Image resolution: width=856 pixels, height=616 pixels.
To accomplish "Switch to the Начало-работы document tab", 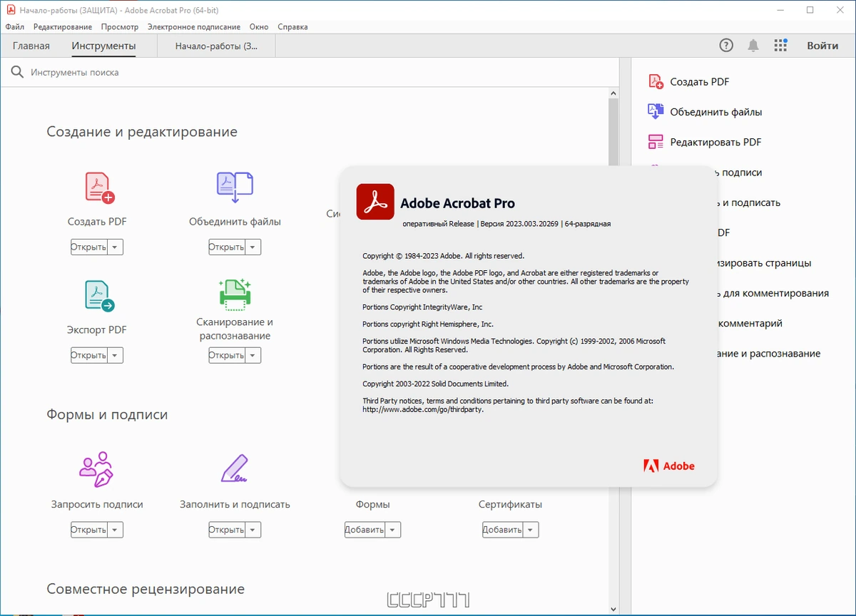I will coord(217,46).
